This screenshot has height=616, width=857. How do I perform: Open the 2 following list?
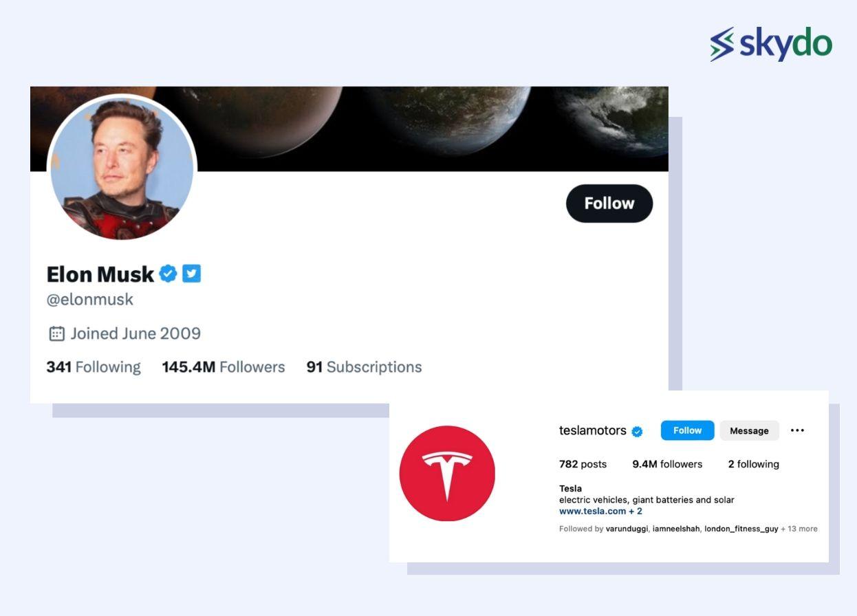coord(753,464)
